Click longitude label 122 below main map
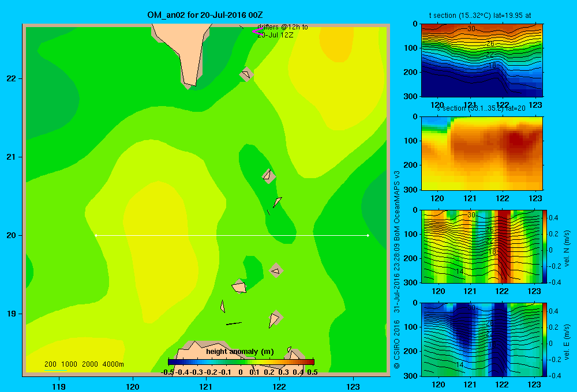577x392 pixels. point(279,386)
